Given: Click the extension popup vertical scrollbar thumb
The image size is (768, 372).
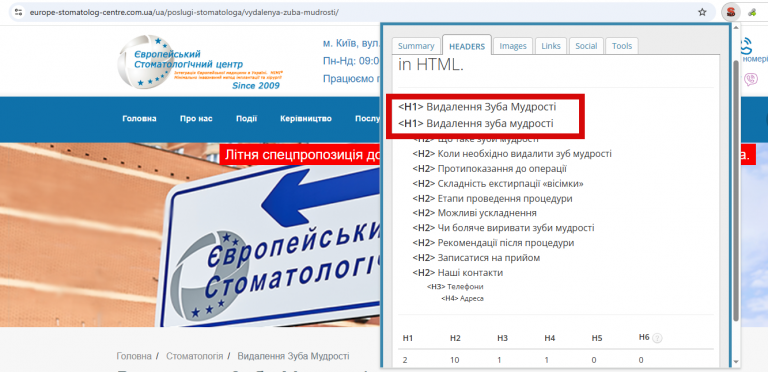Looking at the screenshot, I should (x=735, y=191).
